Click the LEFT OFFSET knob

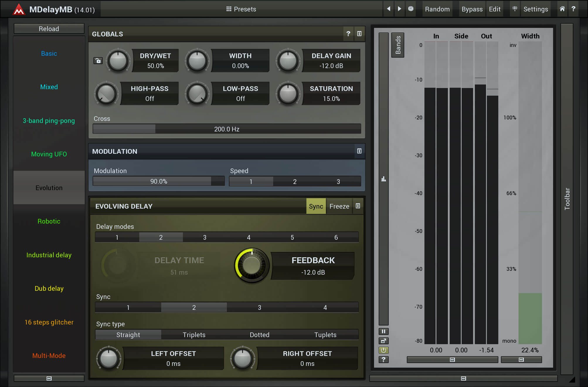(x=109, y=358)
